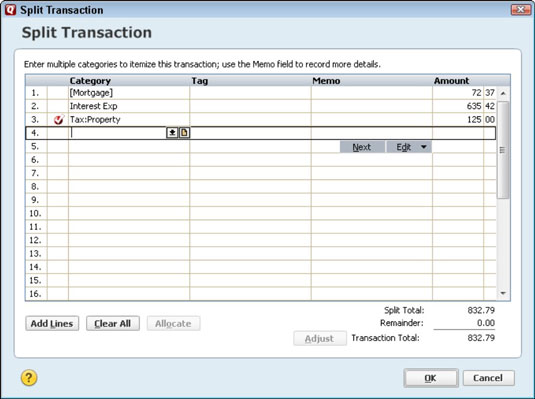This screenshot has width=535, height=399.
Task: Click the Memo field on row 4
Action: pyautogui.click(x=372, y=133)
